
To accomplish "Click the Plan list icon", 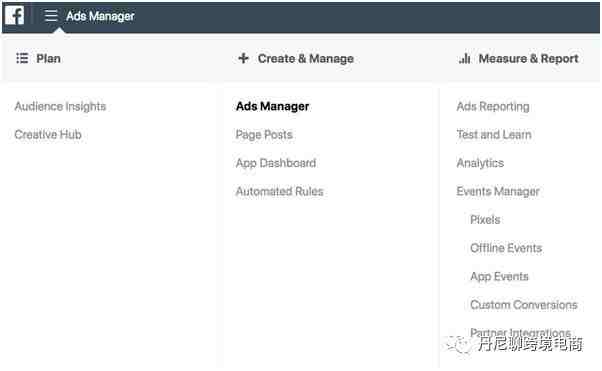I will tap(22, 58).
